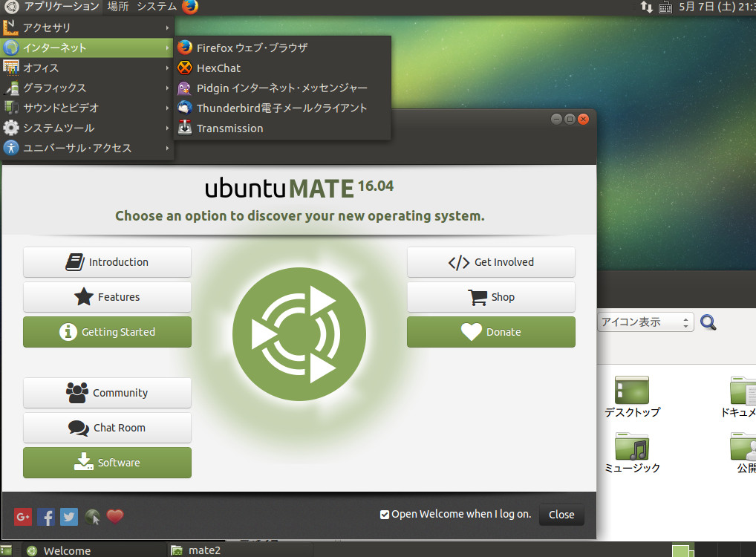Minimize the Welcome window
Viewport: 756px width, 557px height.
556,119
